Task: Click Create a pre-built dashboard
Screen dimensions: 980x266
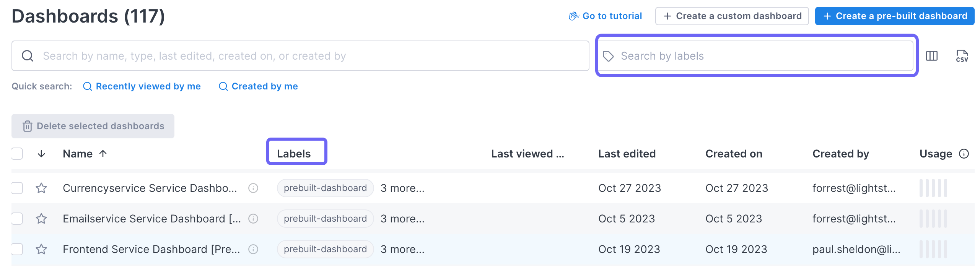Action: (x=894, y=16)
